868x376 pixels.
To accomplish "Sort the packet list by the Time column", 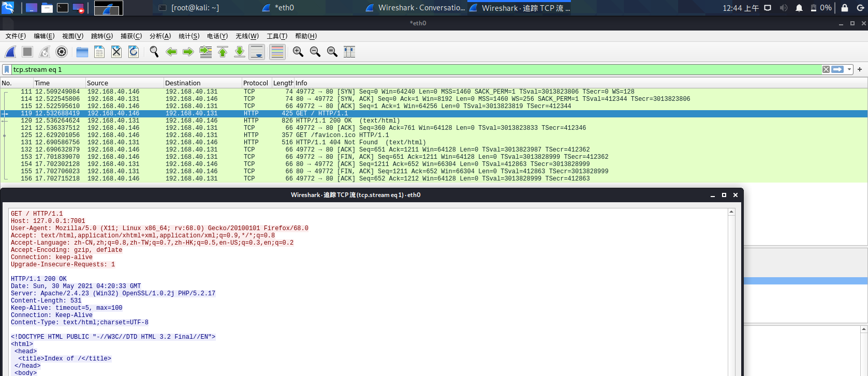I will (x=59, y=83).
